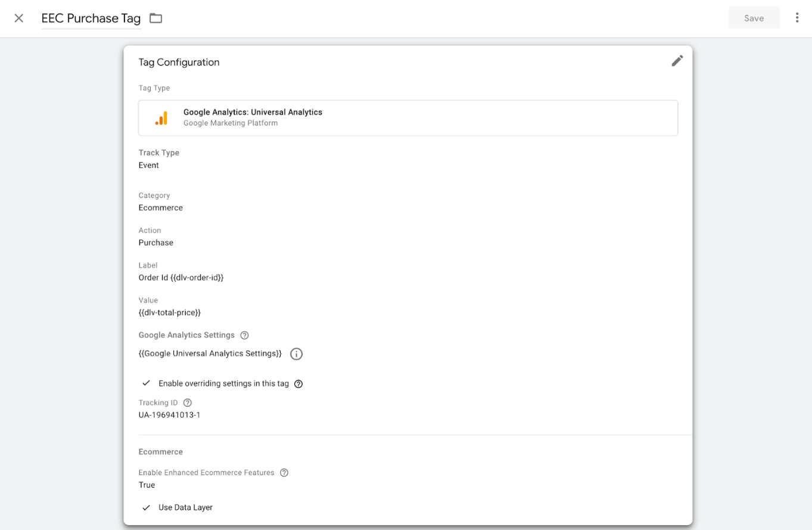Toggle Enable overriding settings in this tag checkmark
Image resolution: width=812 pixels, height=530 pixels.
[146, 384]
